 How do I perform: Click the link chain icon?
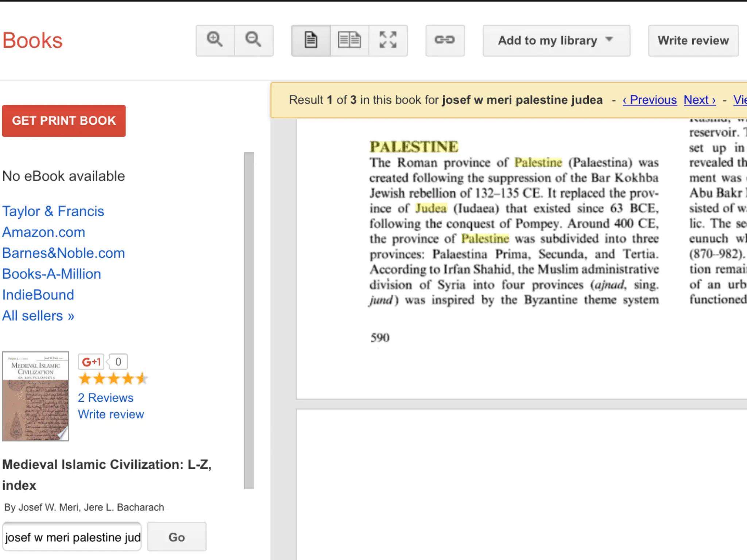click(x=445, y=40)
